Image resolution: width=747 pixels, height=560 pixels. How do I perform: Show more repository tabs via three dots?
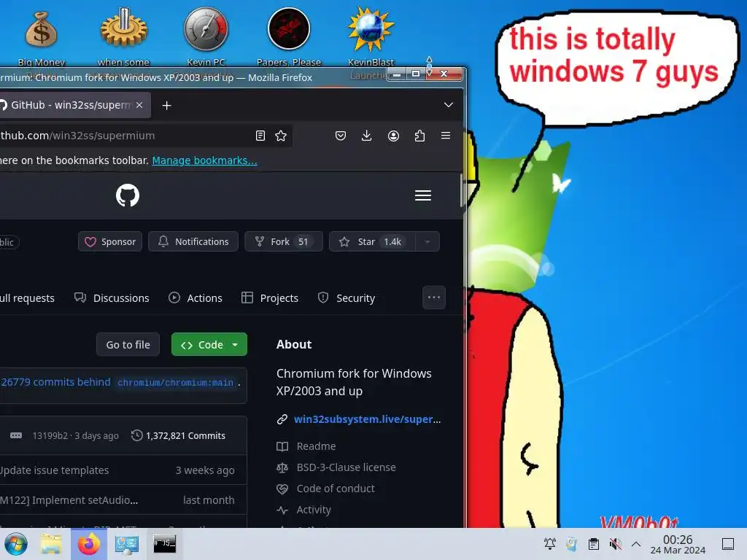pos(434,297)
